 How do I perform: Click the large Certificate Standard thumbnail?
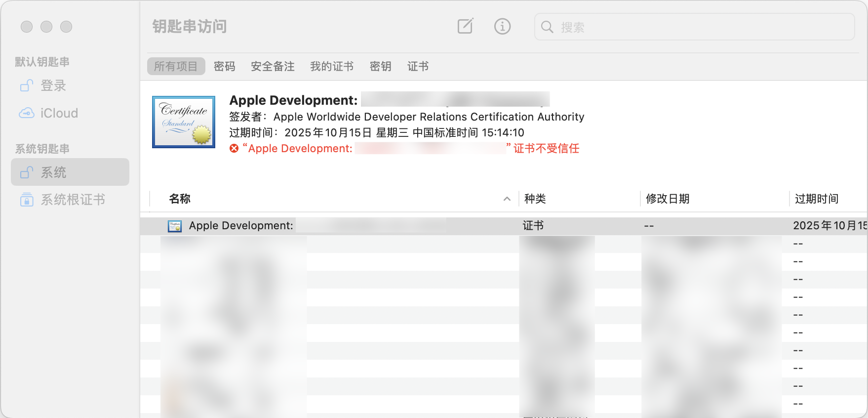[x=184, y=122]
